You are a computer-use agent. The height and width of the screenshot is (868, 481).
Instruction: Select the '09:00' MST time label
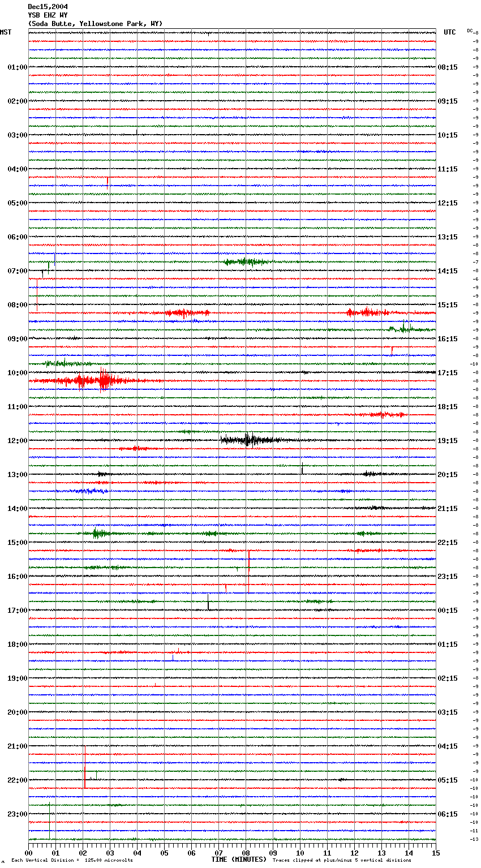coord(18,339)
